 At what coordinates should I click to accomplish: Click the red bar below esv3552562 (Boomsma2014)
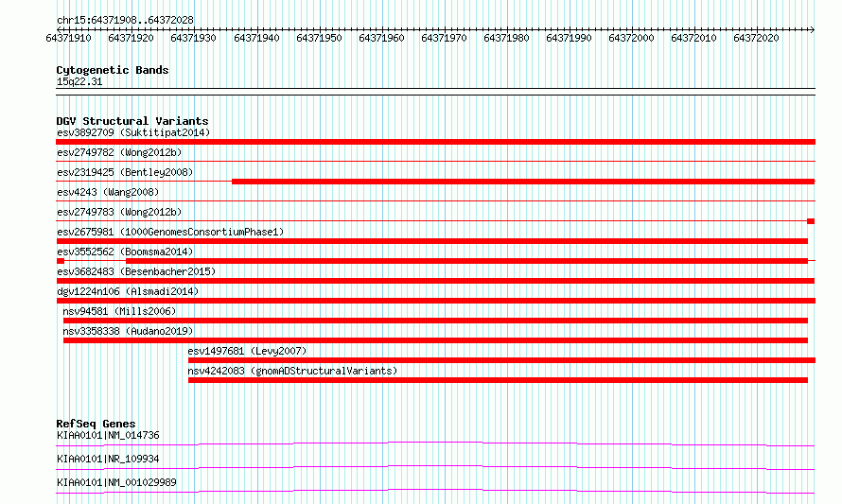(466, 261)
